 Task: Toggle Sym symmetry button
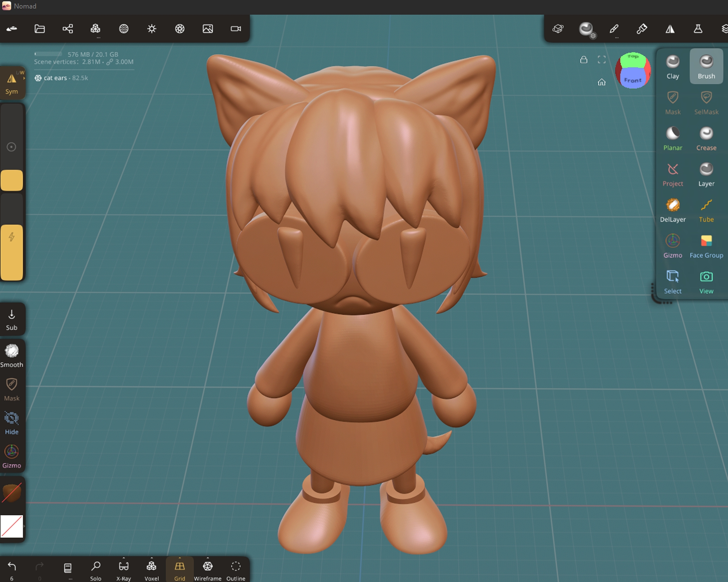pyautogui.click(x=12, y=83)
